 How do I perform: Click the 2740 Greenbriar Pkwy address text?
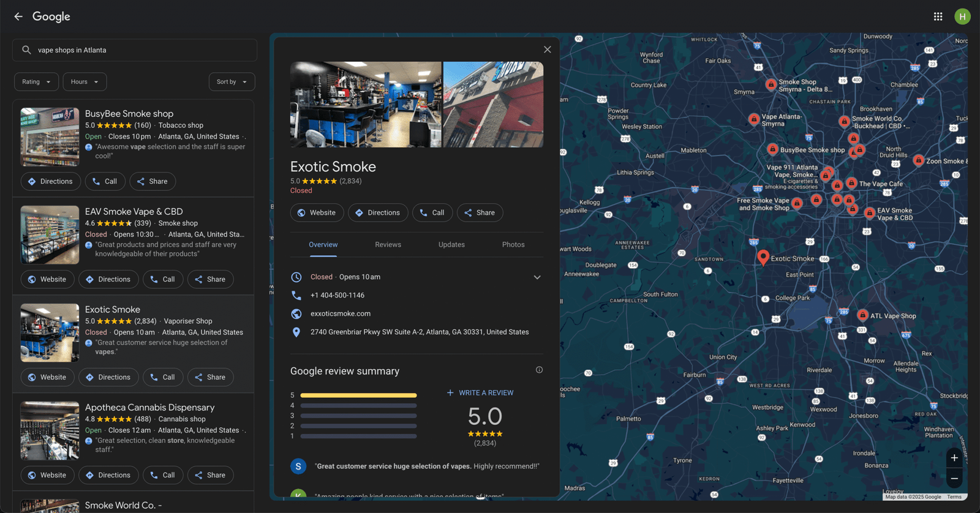click(420, 332)
